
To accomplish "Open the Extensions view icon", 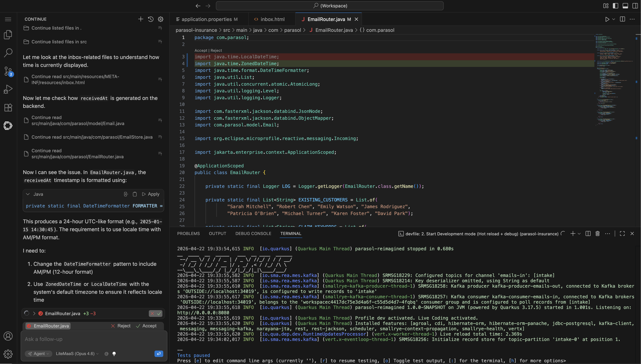I will [x=8, y=108].
